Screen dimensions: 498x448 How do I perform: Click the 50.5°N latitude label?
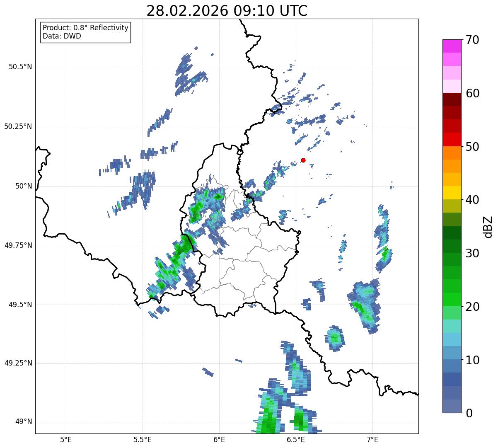(x=21, y=67)
